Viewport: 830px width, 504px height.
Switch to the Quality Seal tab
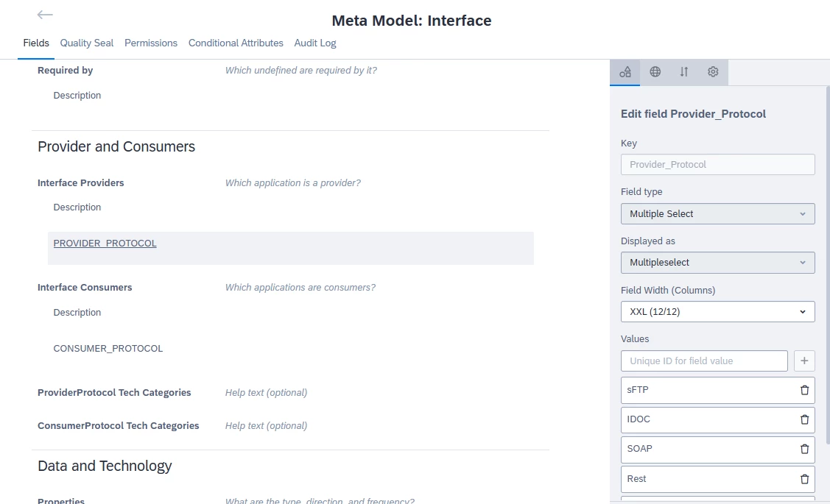pos(87,43)
